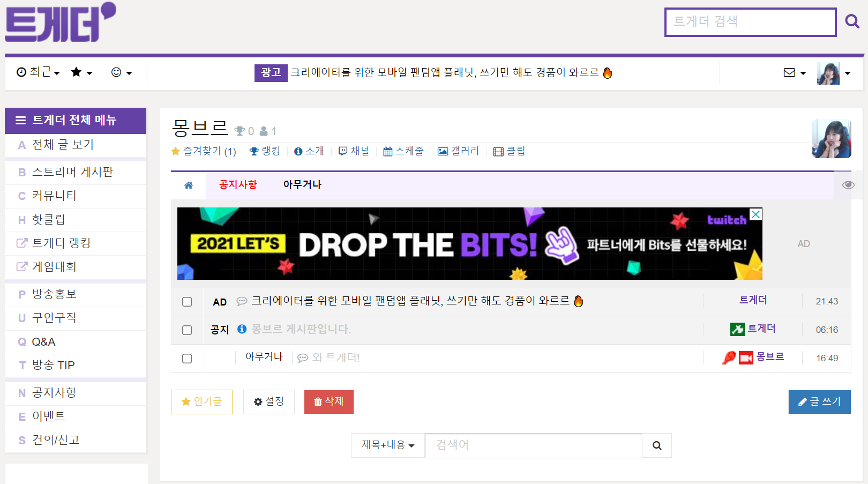The image size is (868, 484).
Task: Open top banner ad about 플래닛
Action: [451, 72]
